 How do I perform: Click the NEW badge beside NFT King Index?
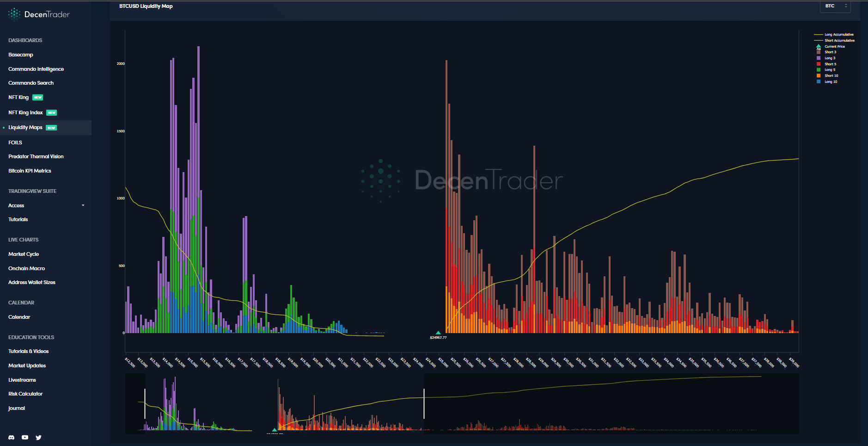pyautogui.click(x=52, y=113)
